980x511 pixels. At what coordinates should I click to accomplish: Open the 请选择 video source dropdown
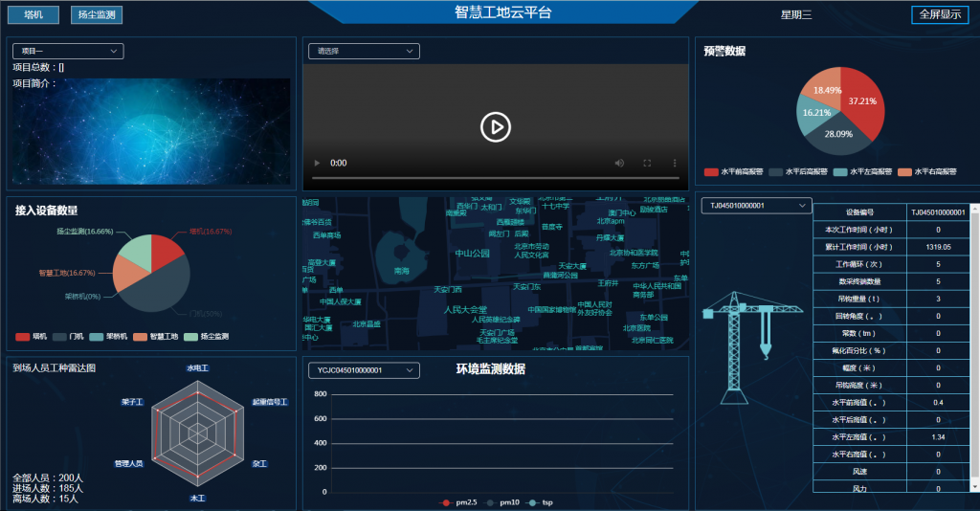pos(364,52)
